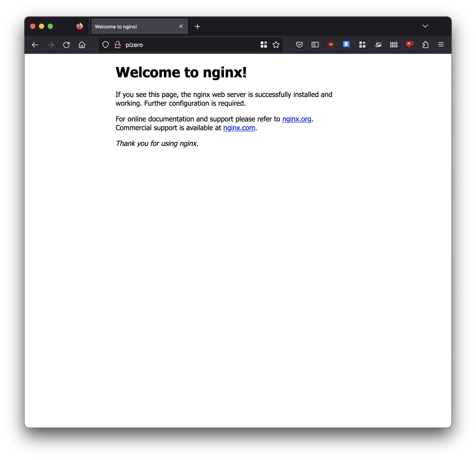Viewport: 476px width, 460px height.
Task: Open the fence-like bars extension icon
Action: click(x=394, y=45)
